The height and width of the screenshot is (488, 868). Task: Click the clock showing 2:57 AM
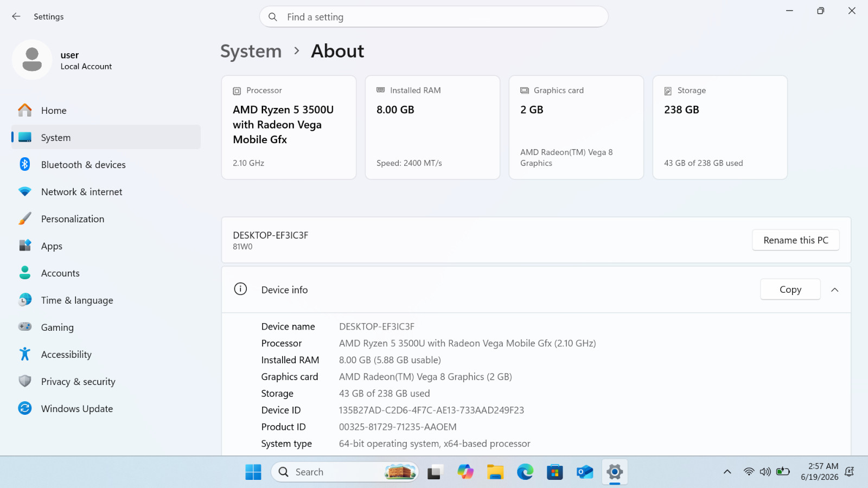pos(819,472)
